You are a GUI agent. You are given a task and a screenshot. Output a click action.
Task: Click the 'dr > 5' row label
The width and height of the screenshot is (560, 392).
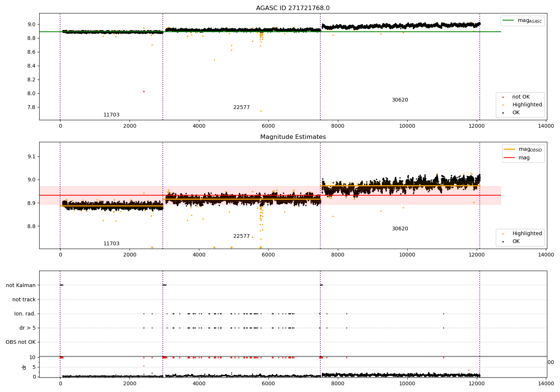(x=28, y=328)
